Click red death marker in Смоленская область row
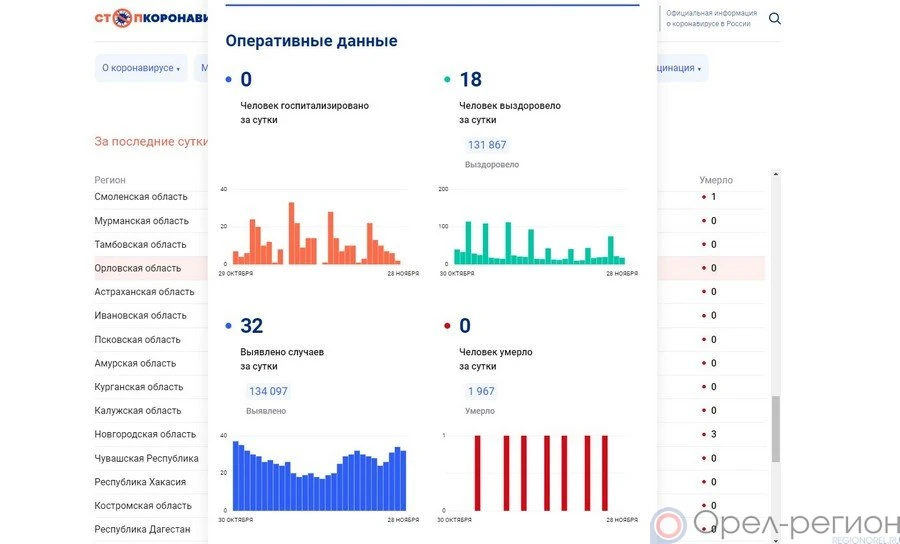This screenshot has width=900, height=544. (703, 197)
